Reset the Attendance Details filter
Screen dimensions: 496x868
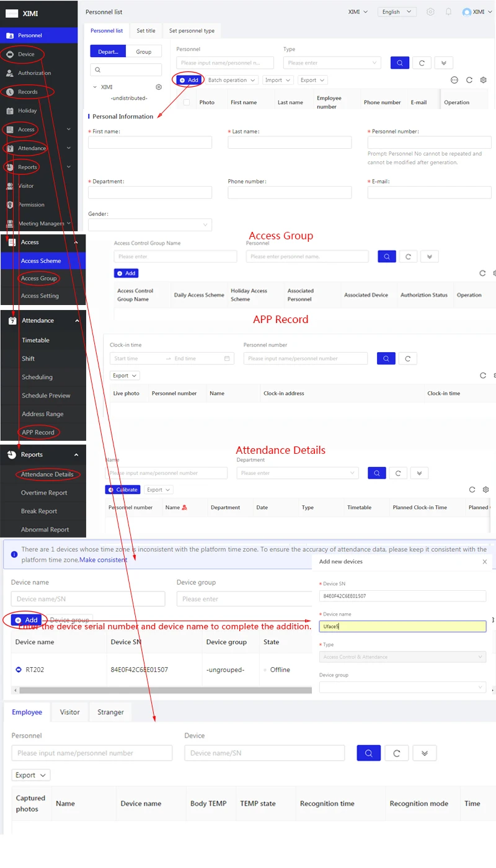coord(398,473)
